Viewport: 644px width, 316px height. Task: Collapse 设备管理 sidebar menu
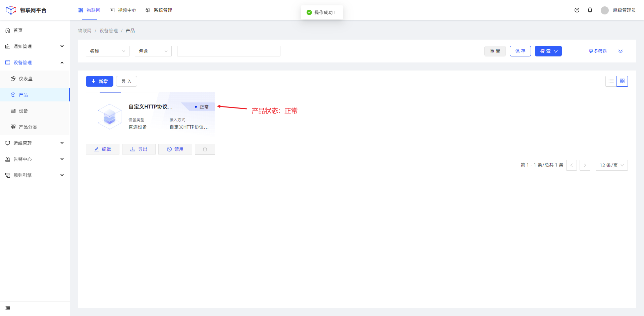(x=35, y=62)
